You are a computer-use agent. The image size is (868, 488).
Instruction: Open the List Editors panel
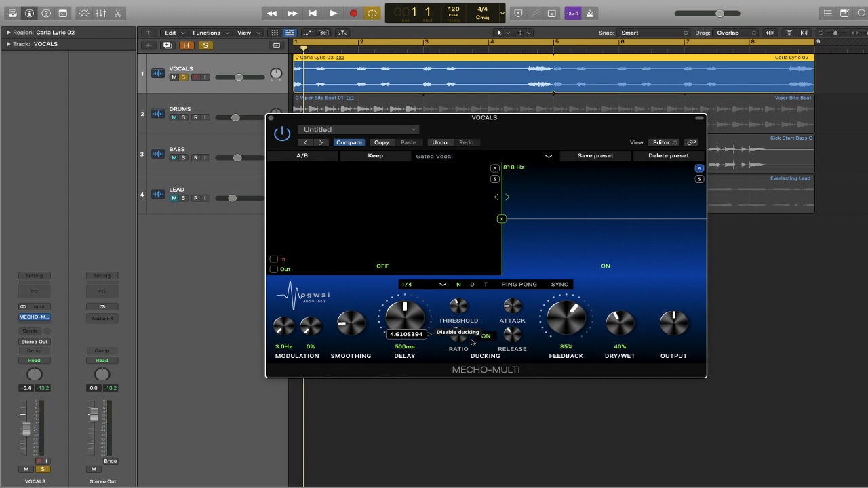[x=827, y=14]
